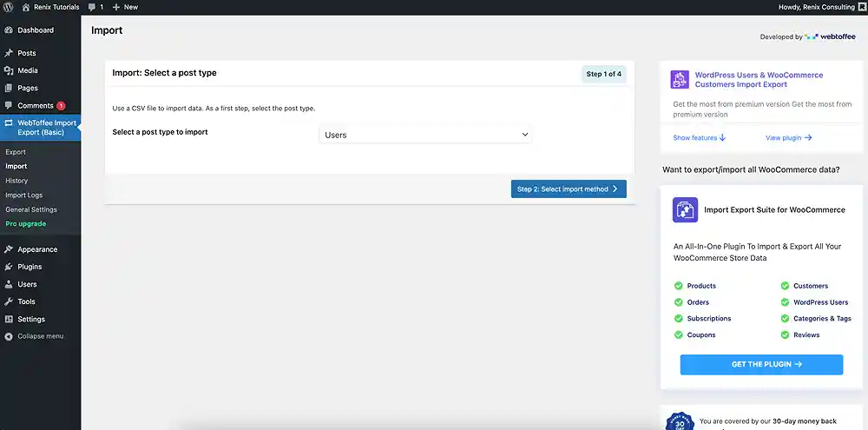Click the Appearance paintbrush icon
The height and width of the screenshot is (430, 868).
point(9,249)
